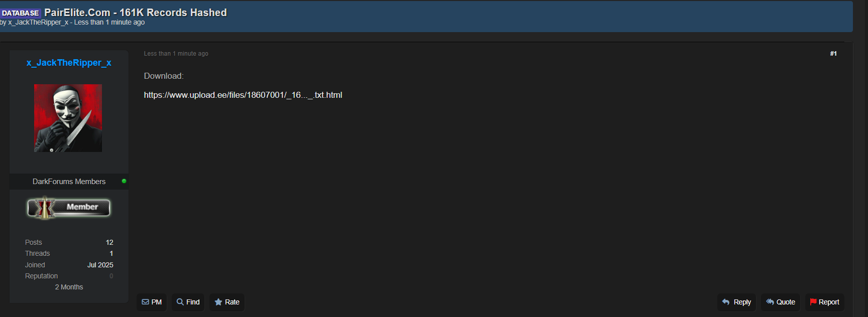Click the magnifier Find button
The height and width of the screenshot is (317, 868).
point(188,302)
